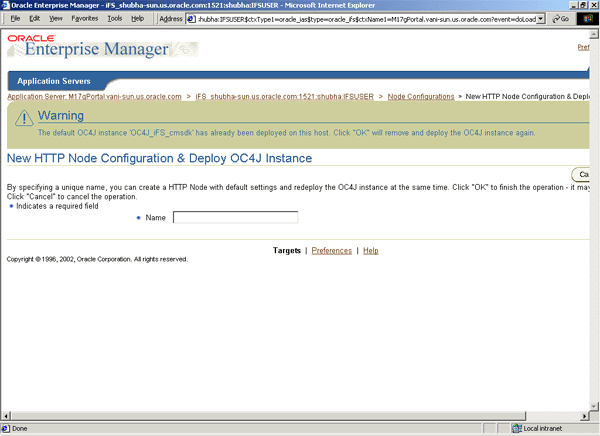
Task: Open iFS_shubha-sun breadcrumb link
Action: click(284, 96)
